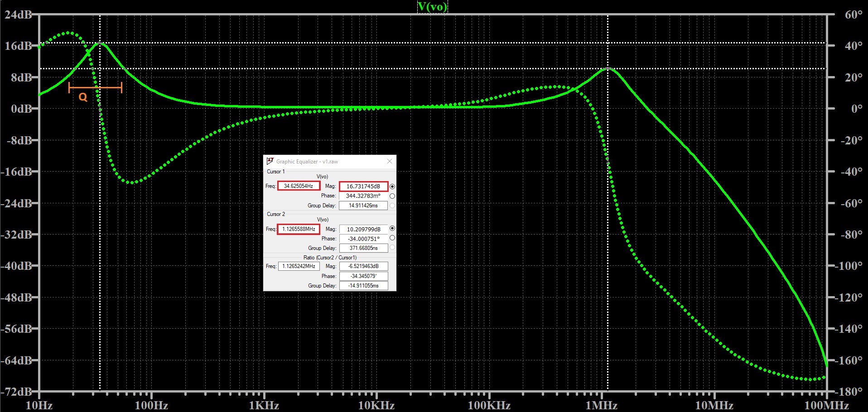The width and height of the screenshot is (868, 412).
Task: Click the Graphic Equalizer - v1.raw title bar text
Action: [307, 162]
